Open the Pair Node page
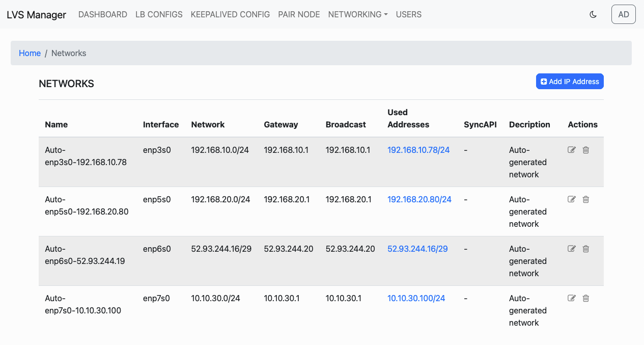Screen dimensions: 644x345 [299, 14]
